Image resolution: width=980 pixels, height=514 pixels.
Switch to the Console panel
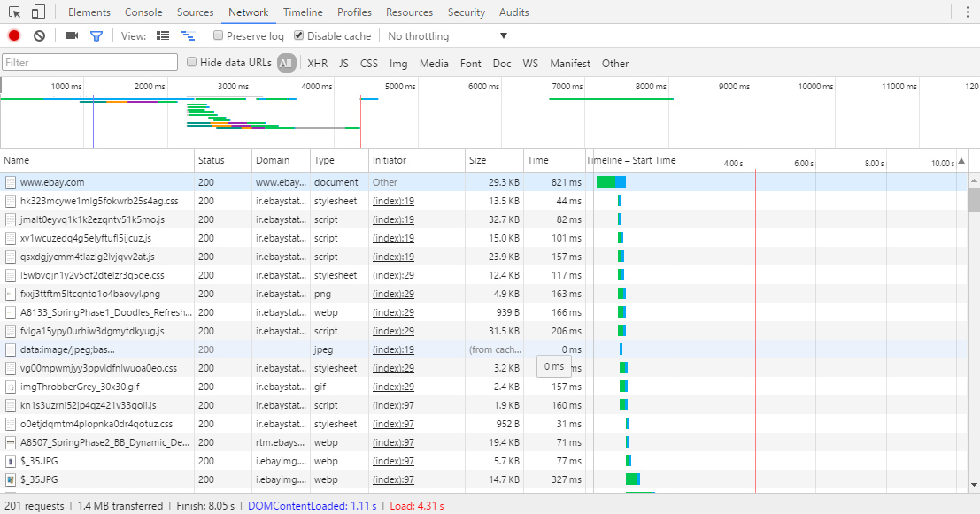coord(143,12)
